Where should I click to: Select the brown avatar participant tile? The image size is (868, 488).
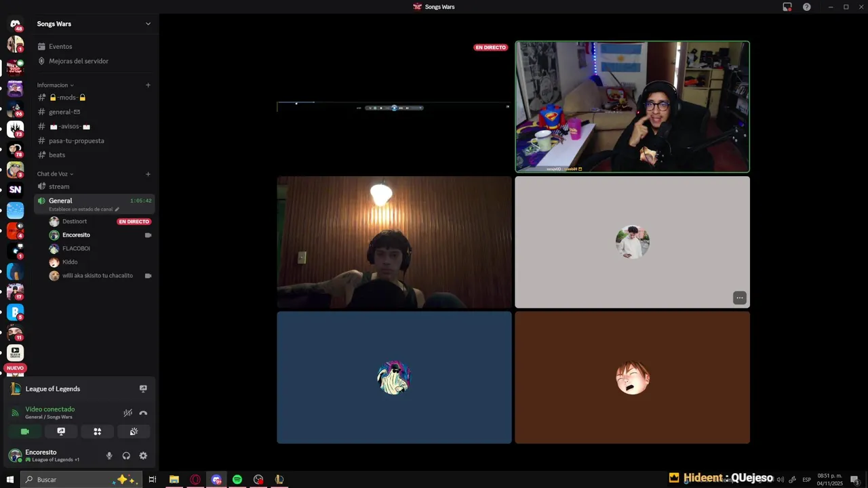pyautogui.click(x=632, y=378)
